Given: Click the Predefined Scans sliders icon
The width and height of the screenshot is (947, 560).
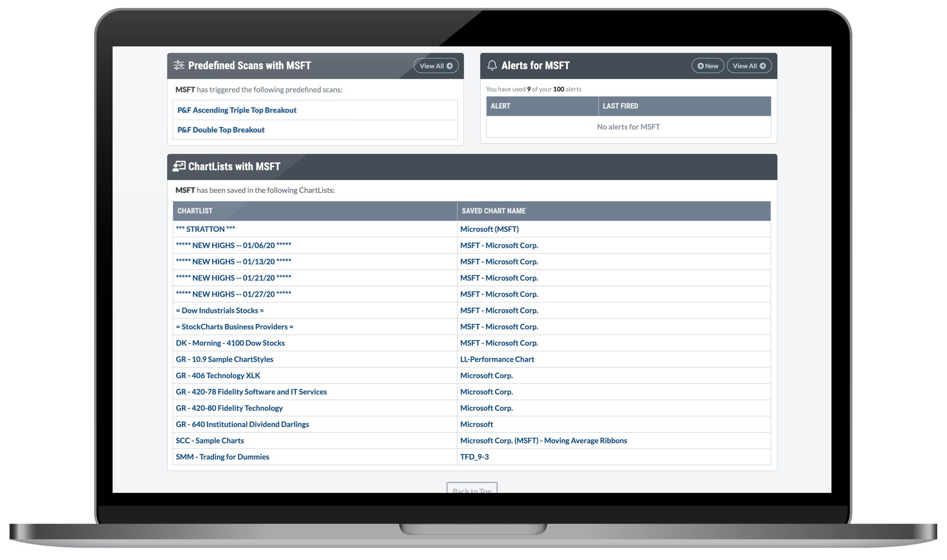Looking at the screenshot, I should pos(179,65).
